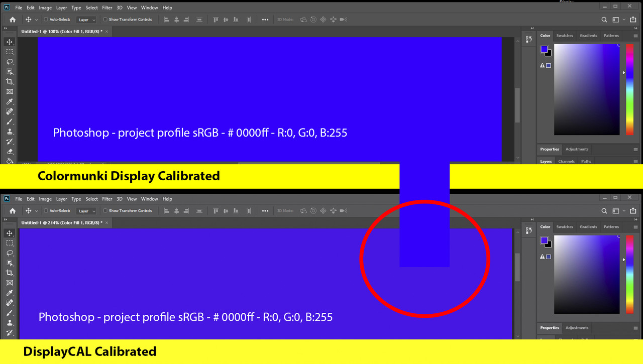Open File menu in top Photoshop window
The image size is (643, 364).
[x=19, y=8]
